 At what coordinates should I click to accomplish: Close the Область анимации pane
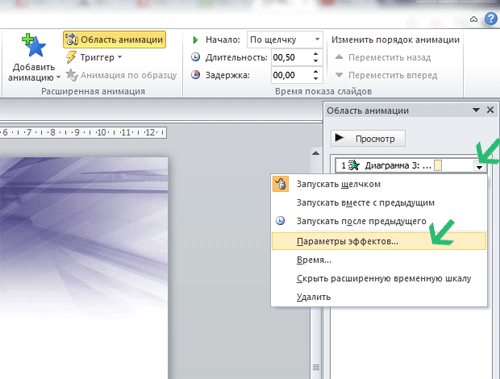(x=490, y=110)
